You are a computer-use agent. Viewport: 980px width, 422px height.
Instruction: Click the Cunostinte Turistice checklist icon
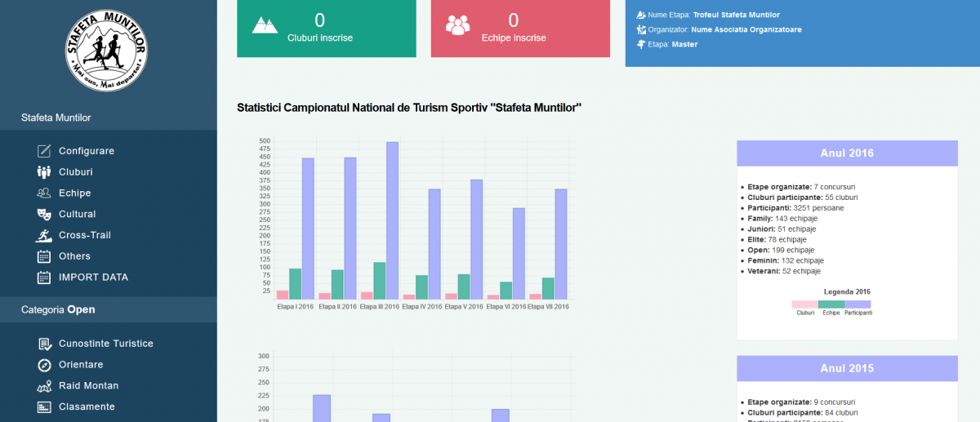[44, 344]
